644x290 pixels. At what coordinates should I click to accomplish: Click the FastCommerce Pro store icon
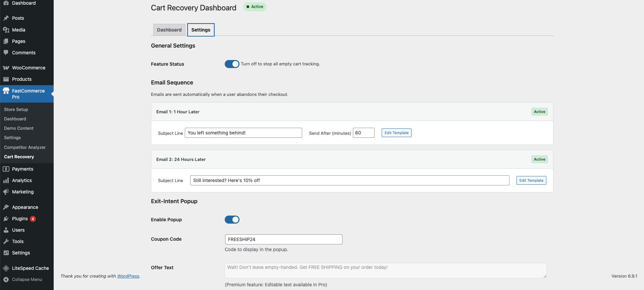click(x=6, y=91)
